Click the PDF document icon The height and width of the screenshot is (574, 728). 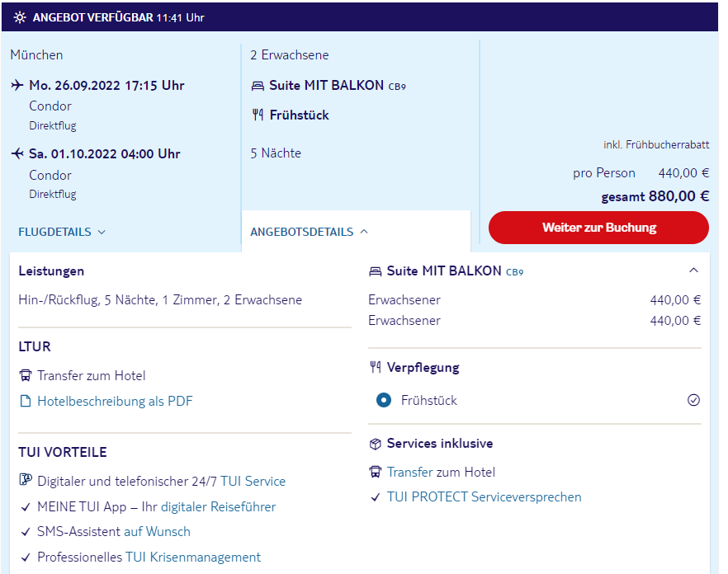point(25,402)
